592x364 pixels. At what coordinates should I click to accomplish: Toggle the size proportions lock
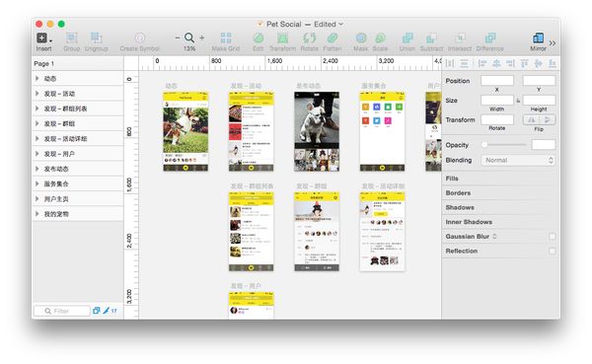point(518,101)
